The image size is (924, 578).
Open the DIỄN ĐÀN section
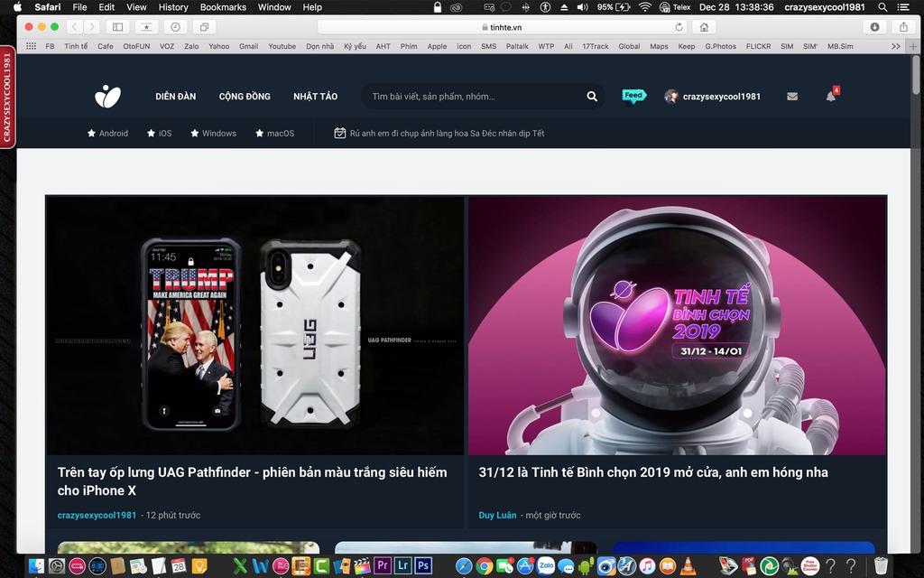tap(176, 96)
